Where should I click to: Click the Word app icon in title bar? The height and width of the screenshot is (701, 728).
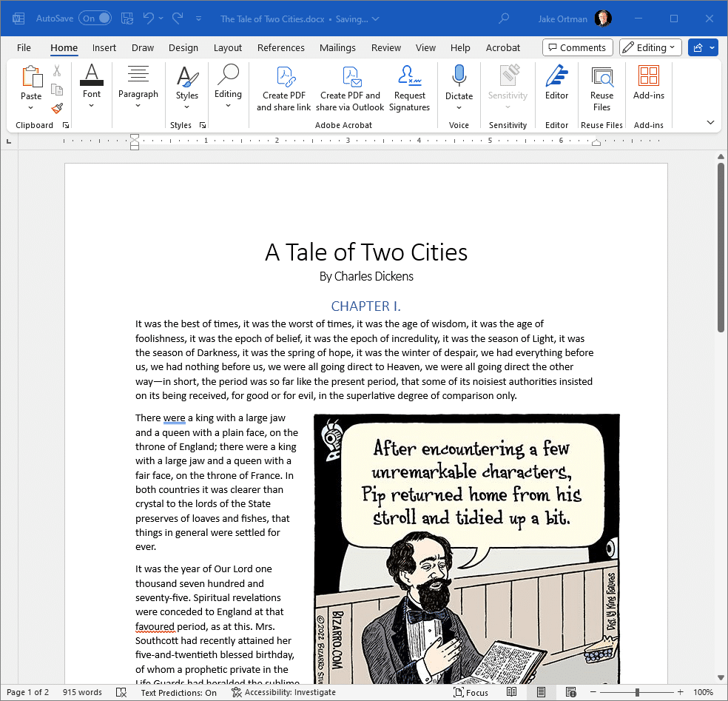point(18,19)
